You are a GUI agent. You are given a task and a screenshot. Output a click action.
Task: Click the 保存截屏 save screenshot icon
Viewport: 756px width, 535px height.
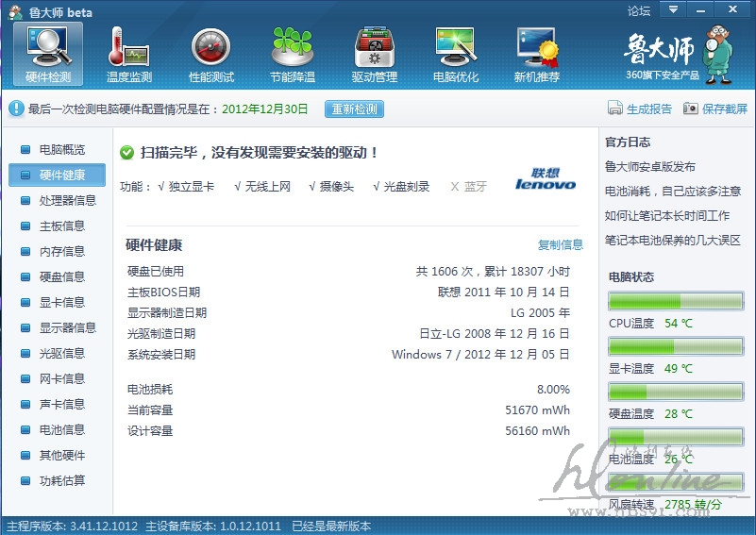[x=691, y=109]
